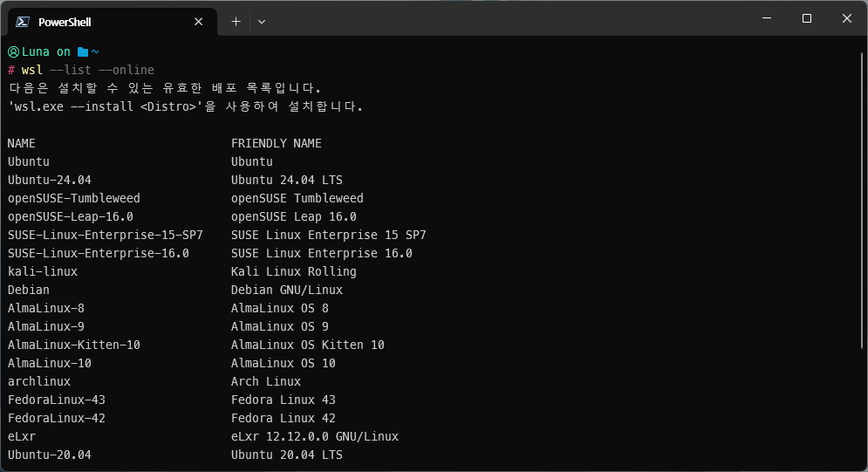
Task: Minimize the terminal window
Action: pyautogui.click(x=767, y=18)
